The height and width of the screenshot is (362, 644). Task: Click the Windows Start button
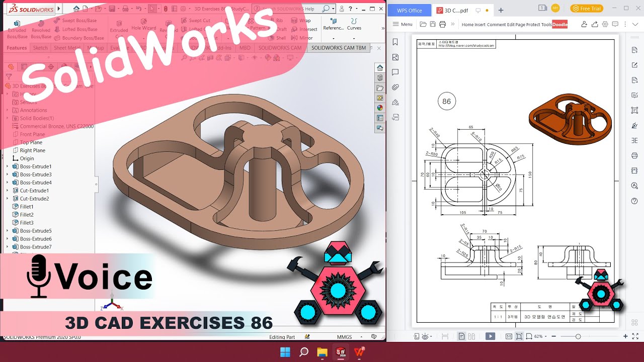pyautogui.click(x=285, y=352)
